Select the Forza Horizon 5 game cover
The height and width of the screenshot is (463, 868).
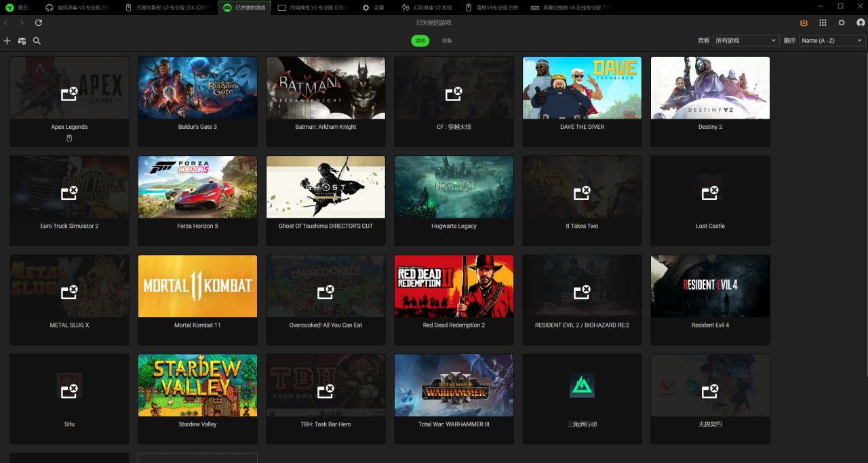(197, 187)
